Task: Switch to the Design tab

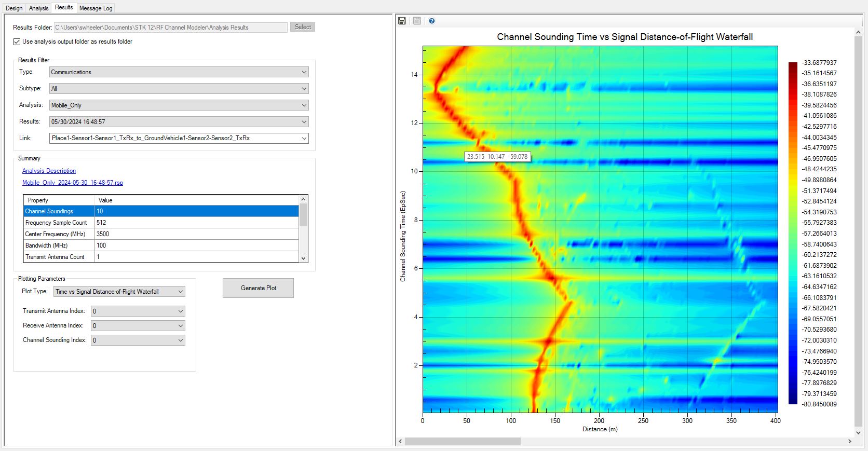Action: [14, 8]
